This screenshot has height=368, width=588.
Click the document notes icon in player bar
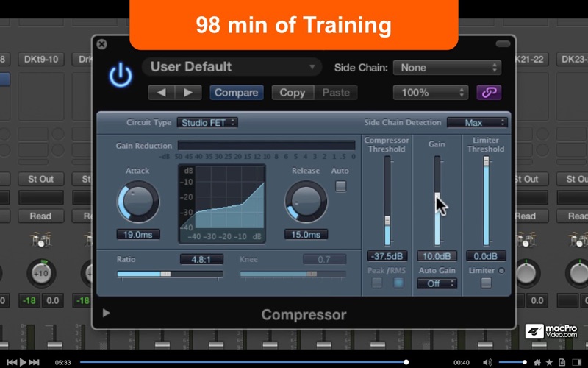click(562, 362)
